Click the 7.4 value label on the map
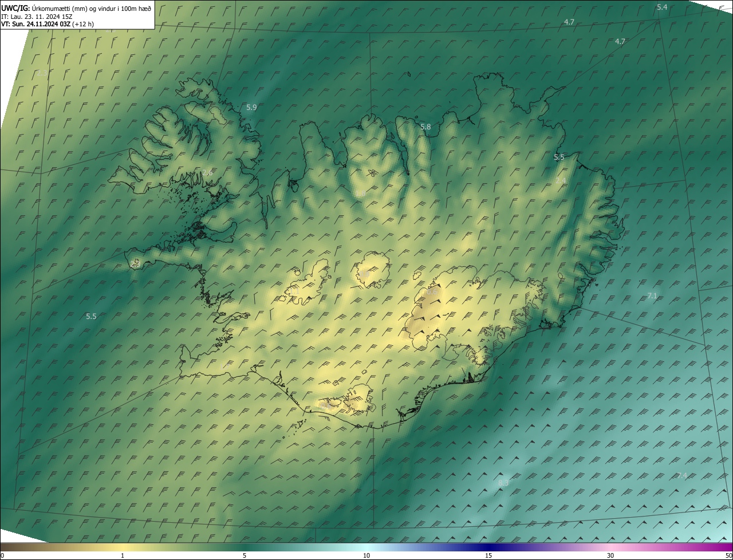The width and height of the screenshot is (733, 560). click(x=682, y=476)
